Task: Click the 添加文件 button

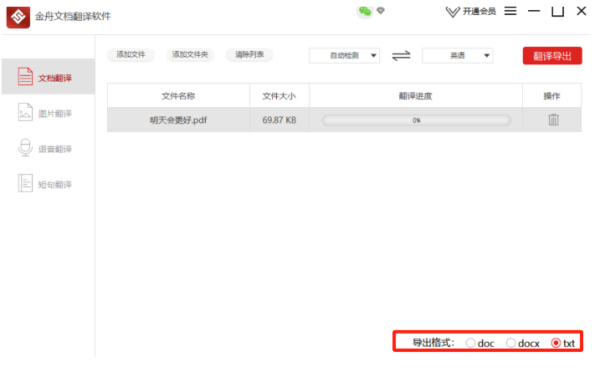Action: 131,55
